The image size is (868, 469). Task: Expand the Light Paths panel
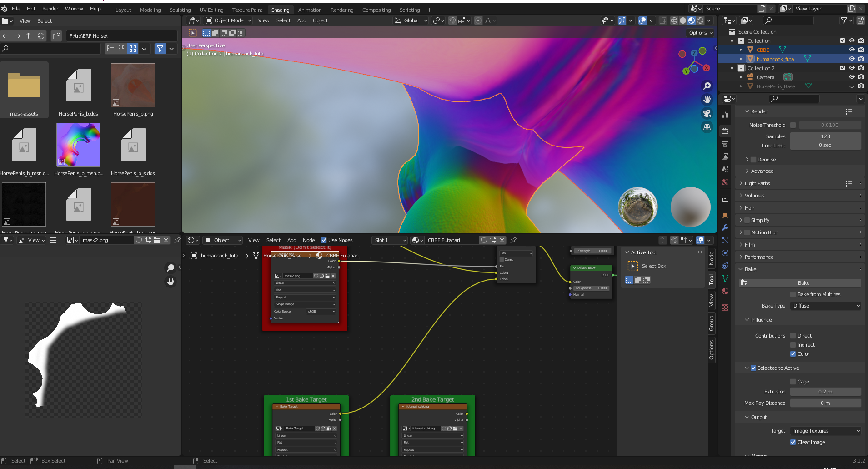click(x=758, y=183)
